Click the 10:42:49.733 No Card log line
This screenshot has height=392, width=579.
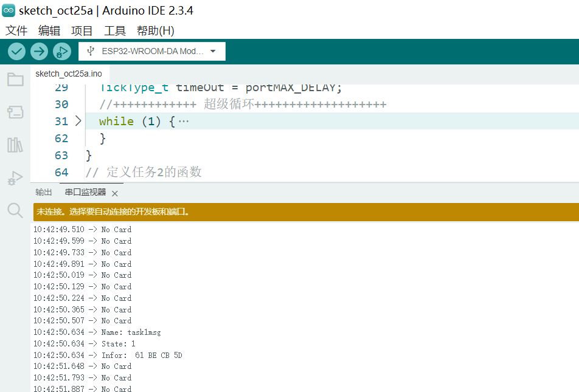coord(82,252)
